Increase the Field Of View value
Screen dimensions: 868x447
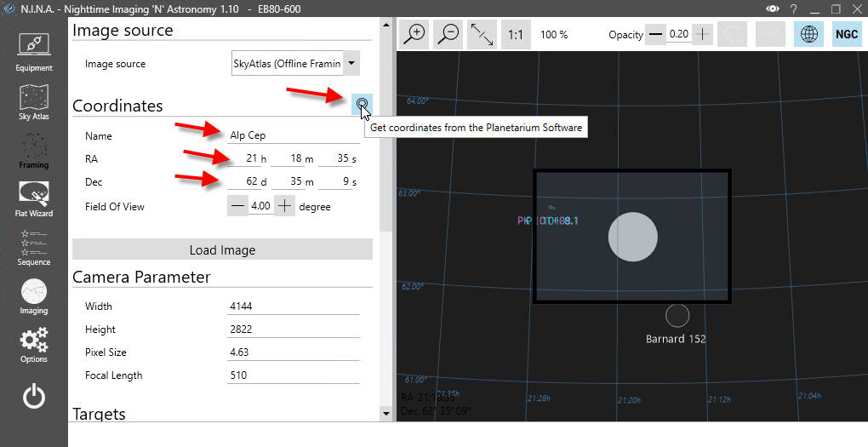[x=284, y=206]
